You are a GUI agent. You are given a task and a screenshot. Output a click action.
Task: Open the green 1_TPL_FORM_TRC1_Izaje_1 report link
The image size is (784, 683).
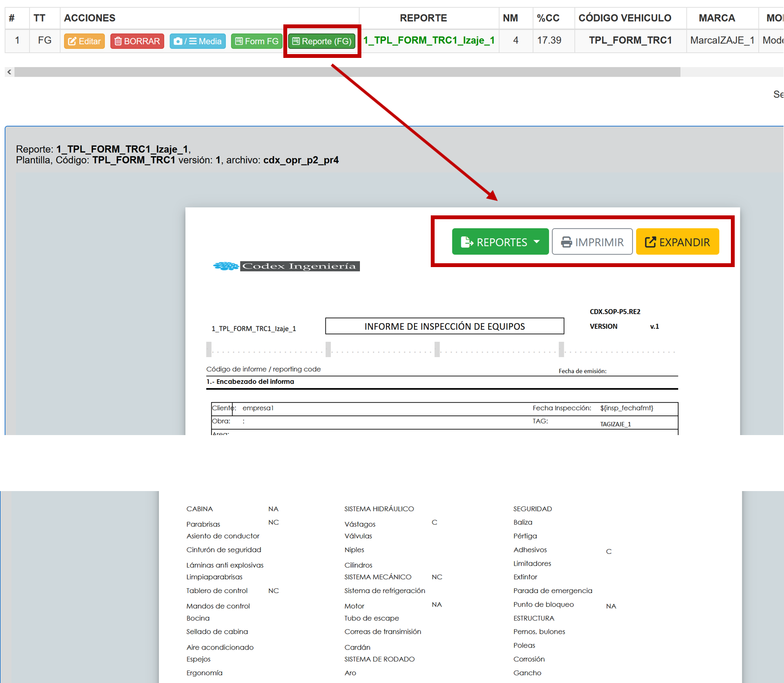click(x=429, y=41)
